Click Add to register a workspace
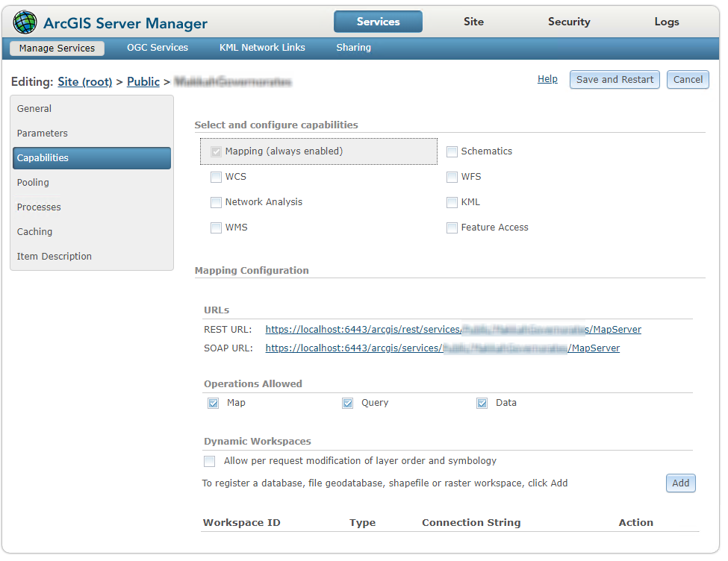728x561 pixels. tap(680, 483)
